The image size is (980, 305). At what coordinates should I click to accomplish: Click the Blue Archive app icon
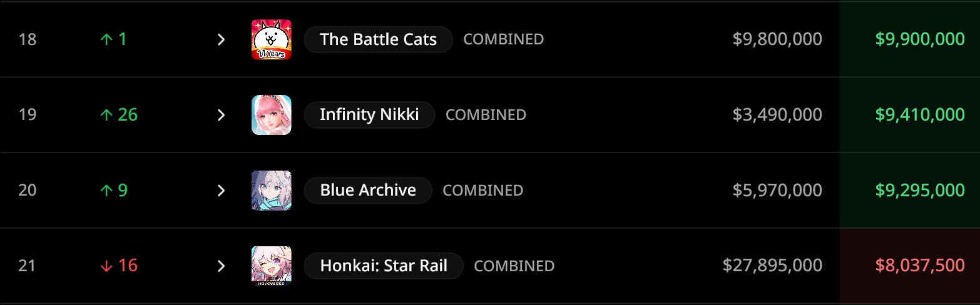(x=271, y=190)
